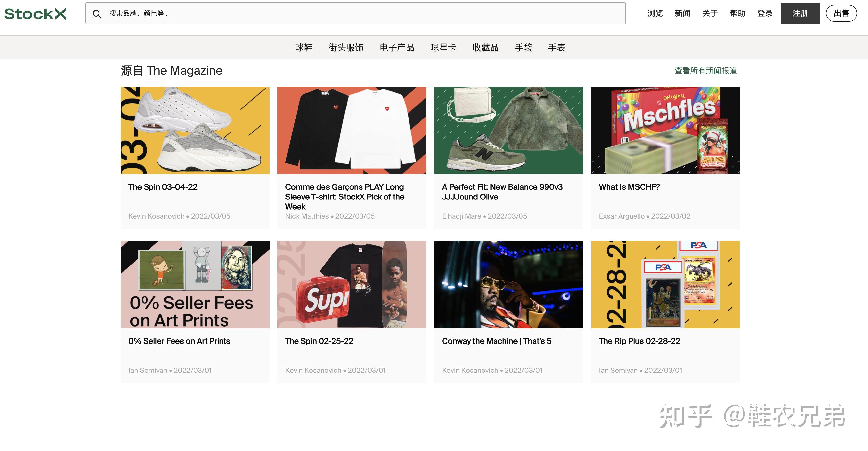868x451 pixels.
Task: Click the search magnifier icon
Action: [x=97, y=13]
